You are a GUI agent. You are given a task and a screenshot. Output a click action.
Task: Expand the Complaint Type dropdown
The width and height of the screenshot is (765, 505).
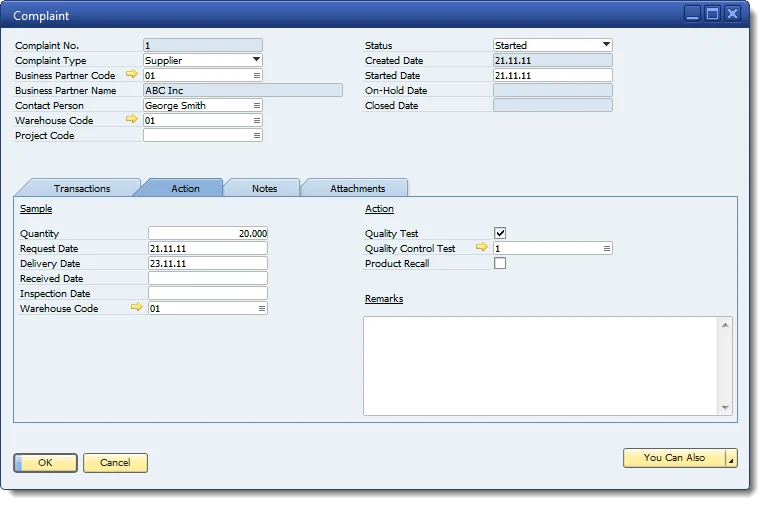(256, 60)
